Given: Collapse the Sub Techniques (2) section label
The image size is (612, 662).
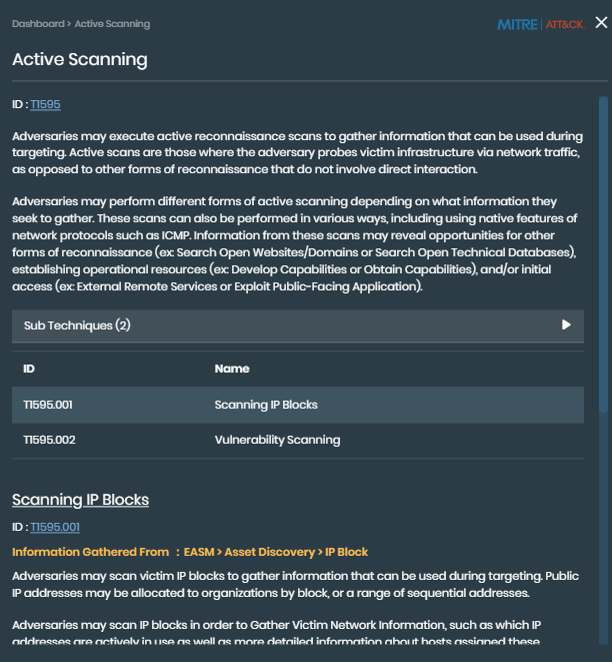Looking at the screenshot, I should pyautogui.click(x=77, y=325).
